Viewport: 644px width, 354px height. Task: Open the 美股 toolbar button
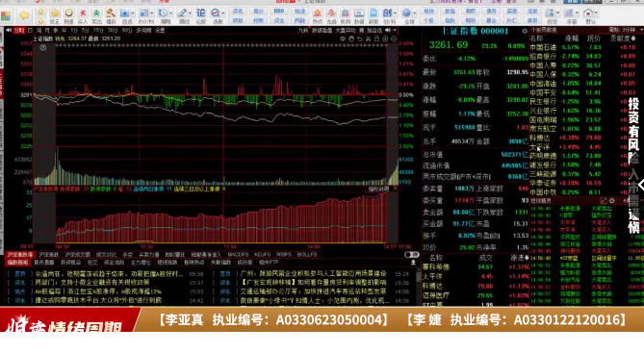tap(532, 20)
